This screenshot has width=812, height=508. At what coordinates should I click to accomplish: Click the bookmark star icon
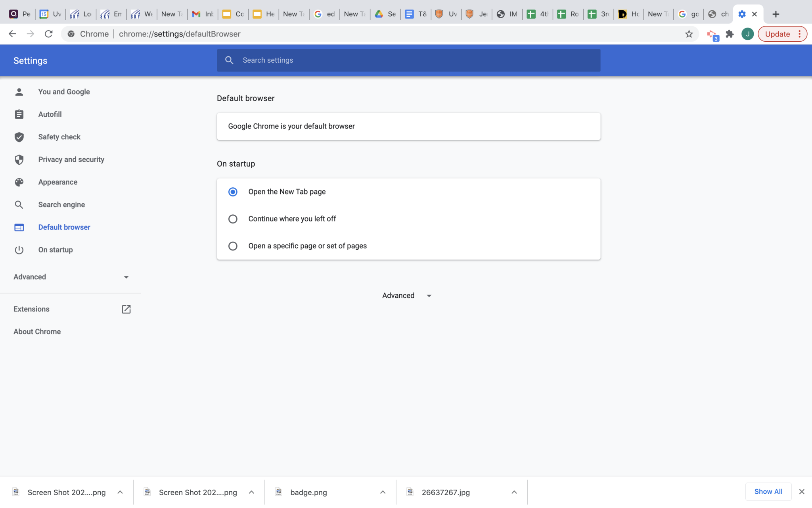[x=689, y=34]
